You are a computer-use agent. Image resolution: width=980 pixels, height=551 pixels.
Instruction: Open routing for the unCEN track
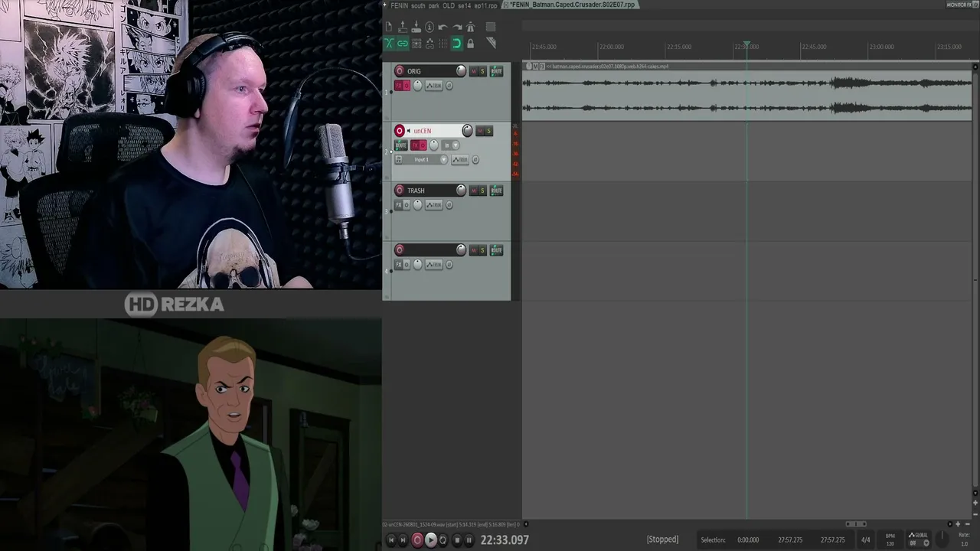(400, 145)
